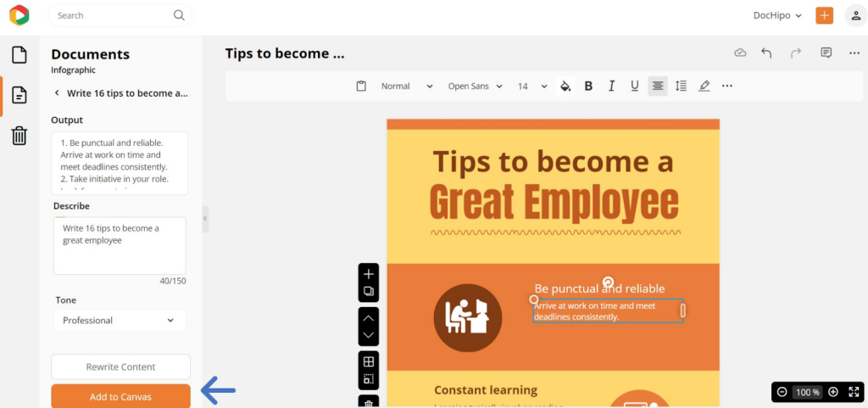
Task: Redo the last action
Action: 796,53
